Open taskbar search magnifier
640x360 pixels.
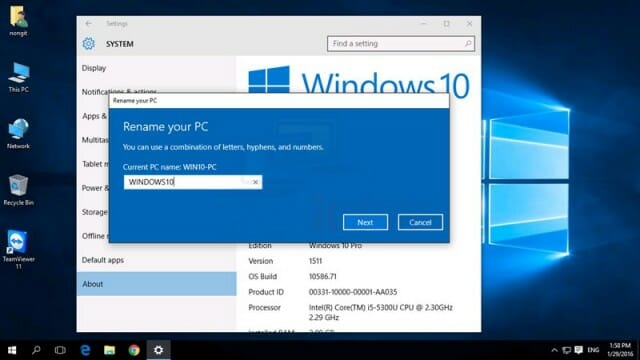click(36, 350)
